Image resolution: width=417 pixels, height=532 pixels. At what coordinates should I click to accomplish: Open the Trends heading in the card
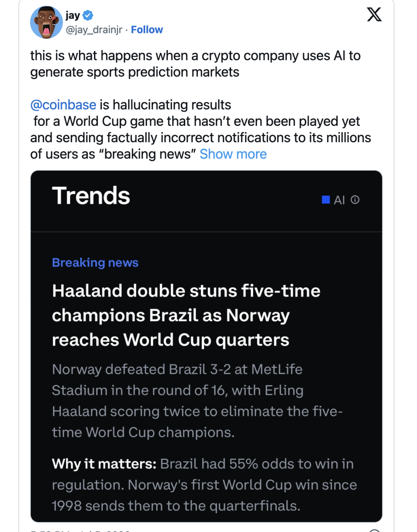coord(91,196)
